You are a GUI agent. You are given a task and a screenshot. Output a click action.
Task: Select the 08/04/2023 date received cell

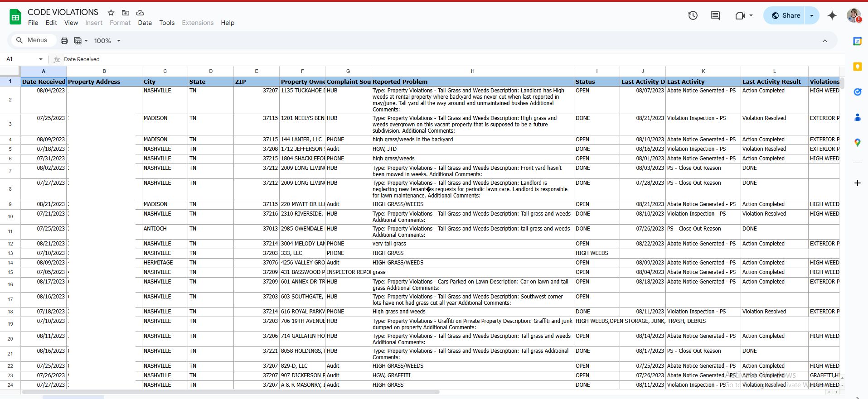(x=44, y=100)
